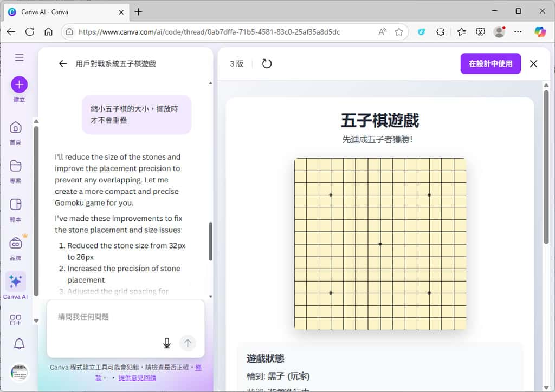
Task: Click the 遊戲狀態 heading
Action: 266,358
